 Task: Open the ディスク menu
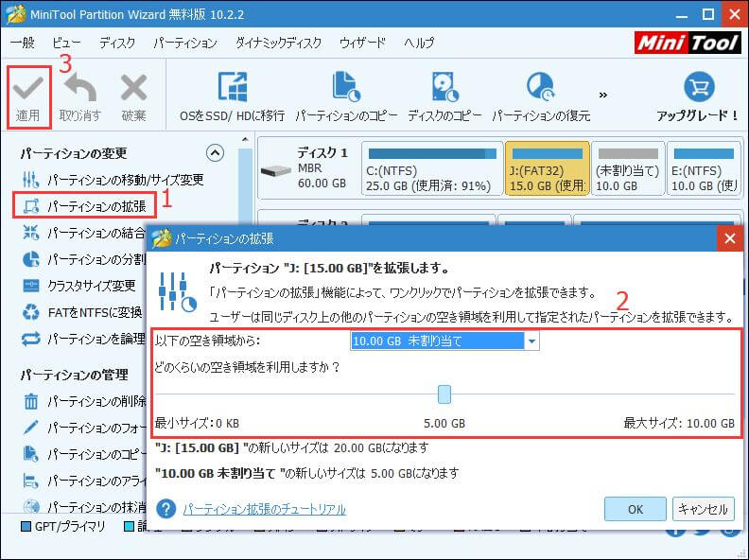tap(117, 44)
